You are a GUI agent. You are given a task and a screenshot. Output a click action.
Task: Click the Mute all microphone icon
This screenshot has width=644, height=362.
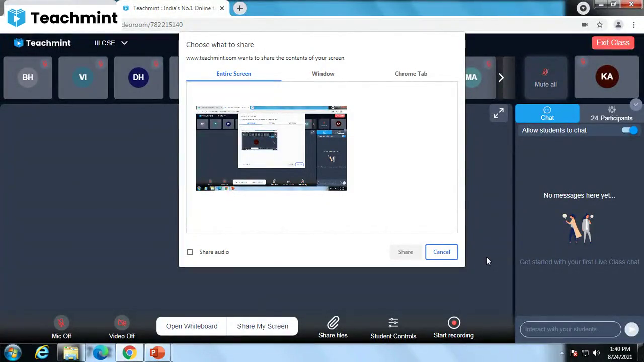[x=545, y=73]
